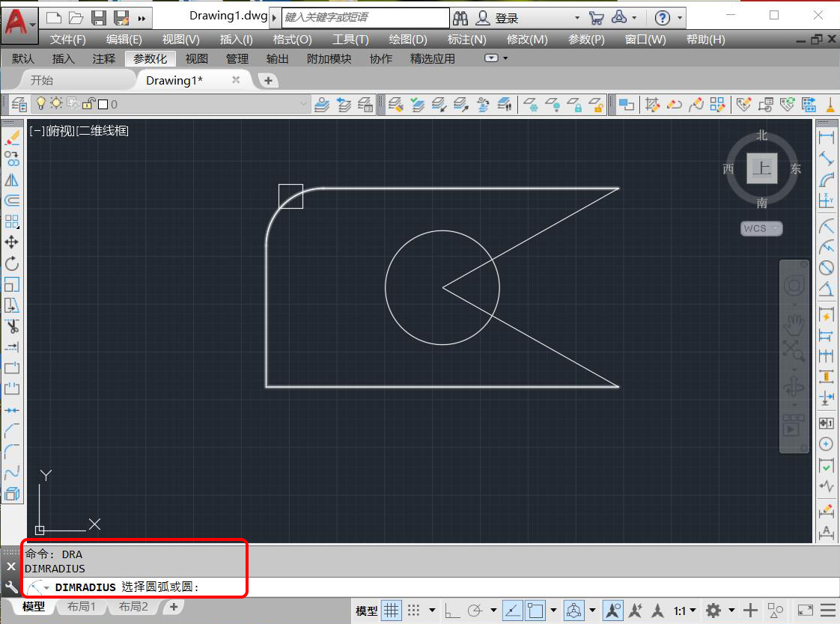840x624 pixels.
Task: Click the 二维线框 visual style label
Action: tap(103, 131)
